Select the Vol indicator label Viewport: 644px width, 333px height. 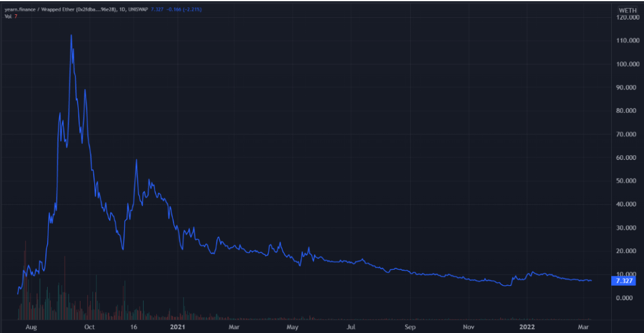(x=7, y=16)
